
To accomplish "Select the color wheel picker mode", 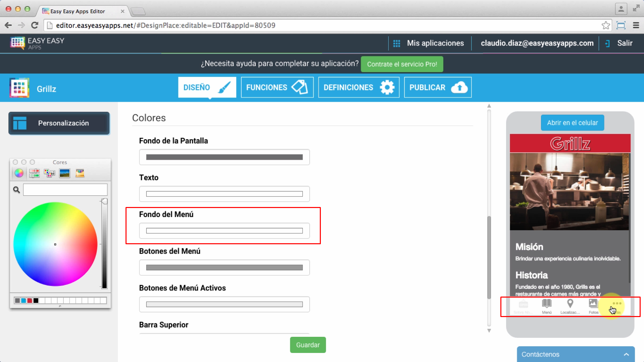I will coord(19,173).
